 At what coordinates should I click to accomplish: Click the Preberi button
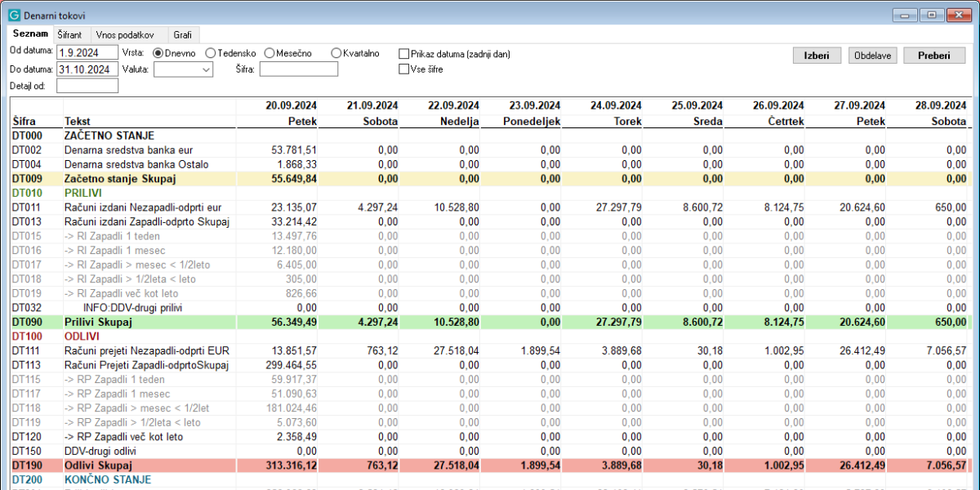(x=934, y=56)
